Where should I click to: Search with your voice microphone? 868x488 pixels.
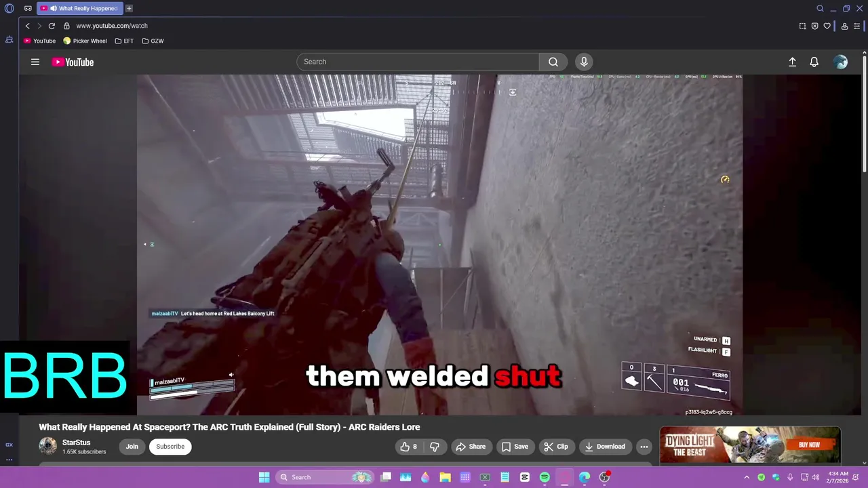[x=584, y=62]
